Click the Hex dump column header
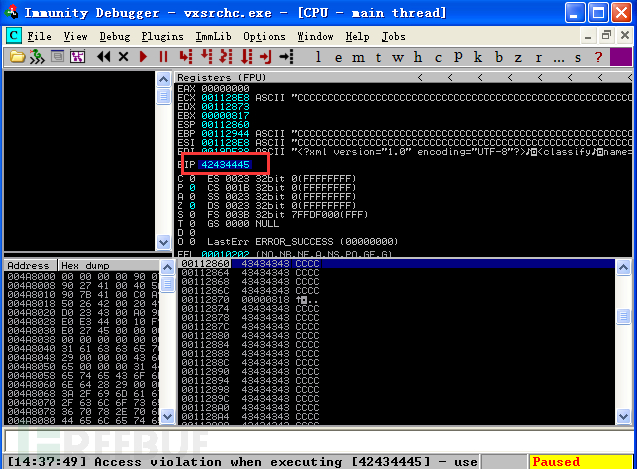Image resolution: width=637 pixels, height=469 pixels. click(108, 265)
